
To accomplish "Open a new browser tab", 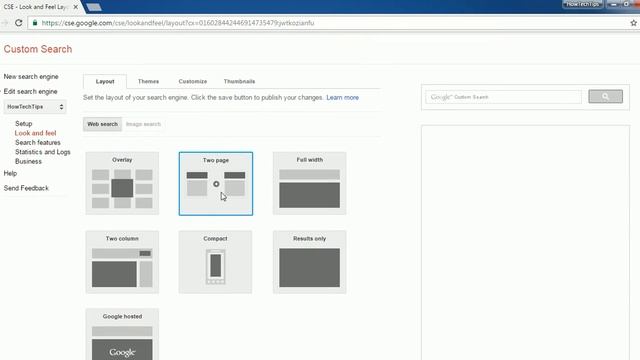I will (x=94, y=7).
